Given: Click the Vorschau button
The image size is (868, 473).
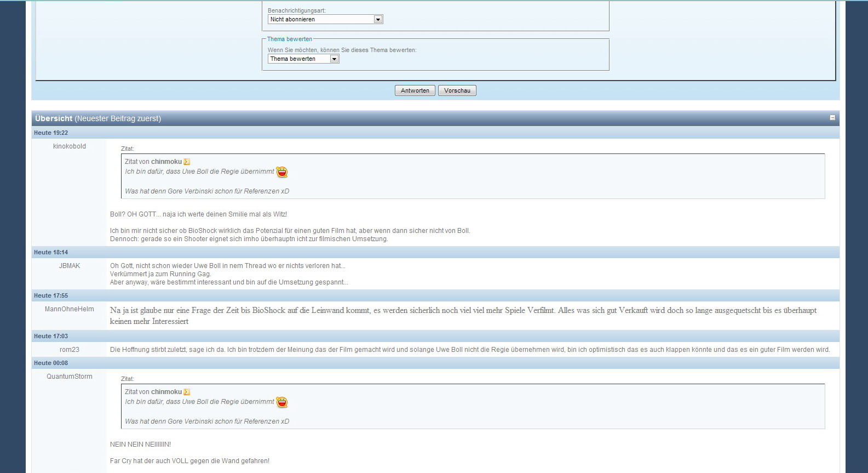Looking at the screenshot, I should [457, 90].
